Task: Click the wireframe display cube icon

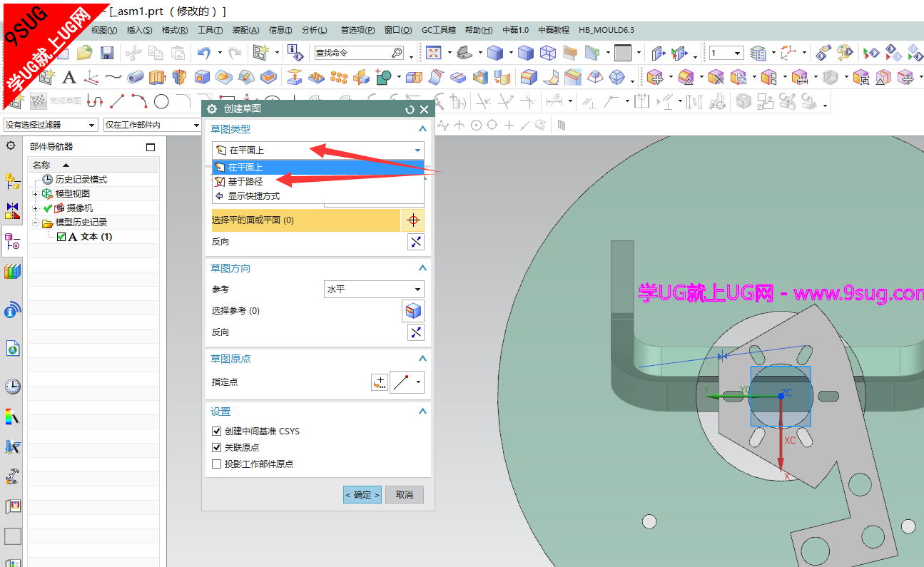Action: tap(548, 52)
